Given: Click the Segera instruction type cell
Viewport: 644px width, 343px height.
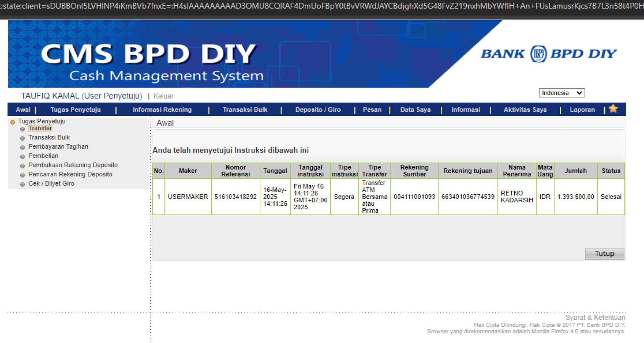Looking at the screenshot, I should [x=344, y=197].
